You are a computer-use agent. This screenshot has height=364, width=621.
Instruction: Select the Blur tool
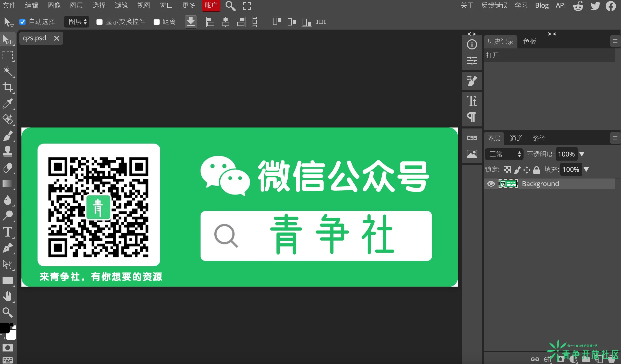pos(8,200)
